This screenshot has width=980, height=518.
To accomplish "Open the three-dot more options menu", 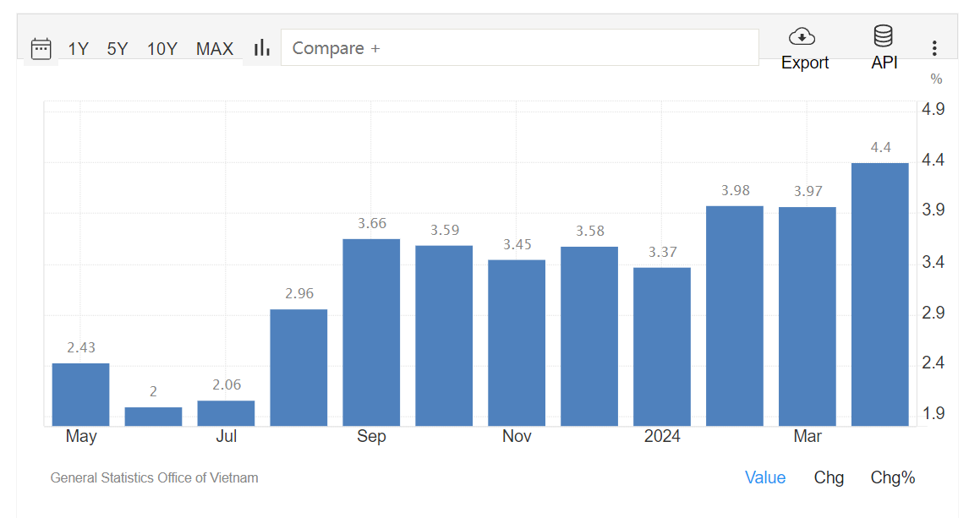I will (x=934, y=48).
